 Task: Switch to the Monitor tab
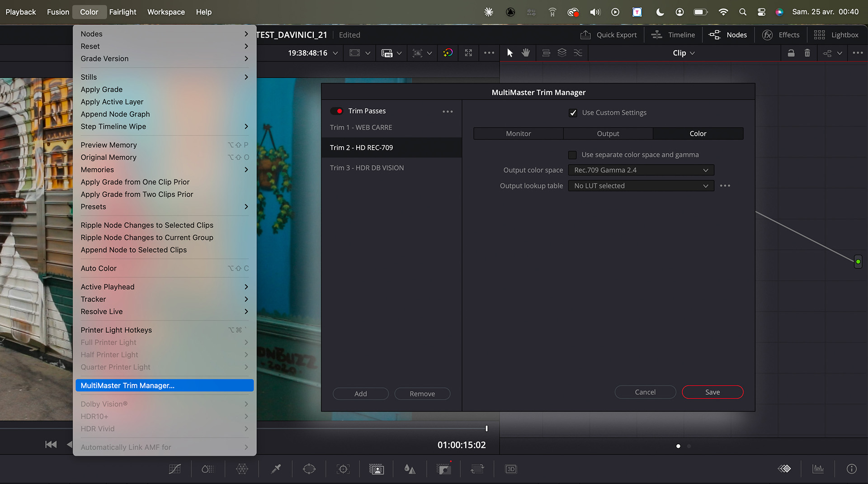click(518, 133)
